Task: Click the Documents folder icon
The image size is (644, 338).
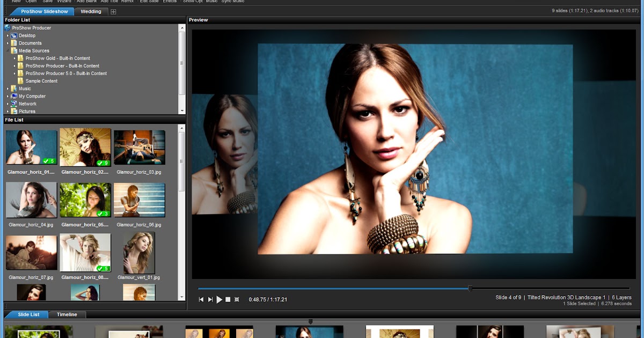Action: (x=14, y=43)
